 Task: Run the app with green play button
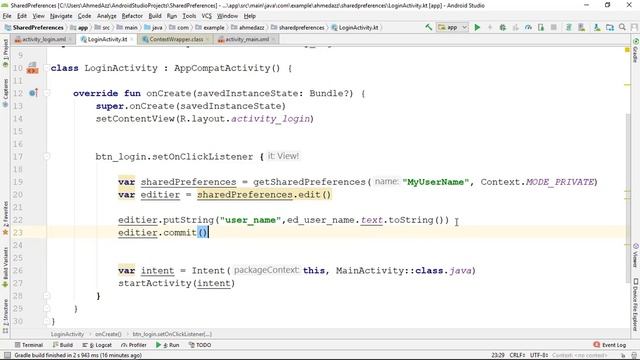pyautogui.click(x=477, y=27)
